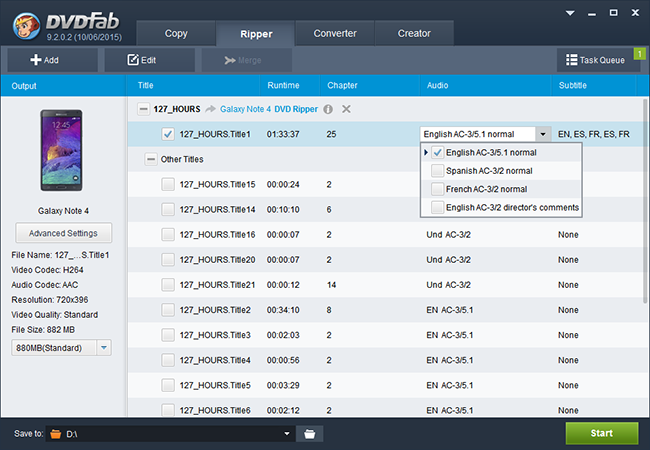Viewport: 650px width, 450px height.
Task: Click the Save to path field D:\
Action: tap(170, 434)
